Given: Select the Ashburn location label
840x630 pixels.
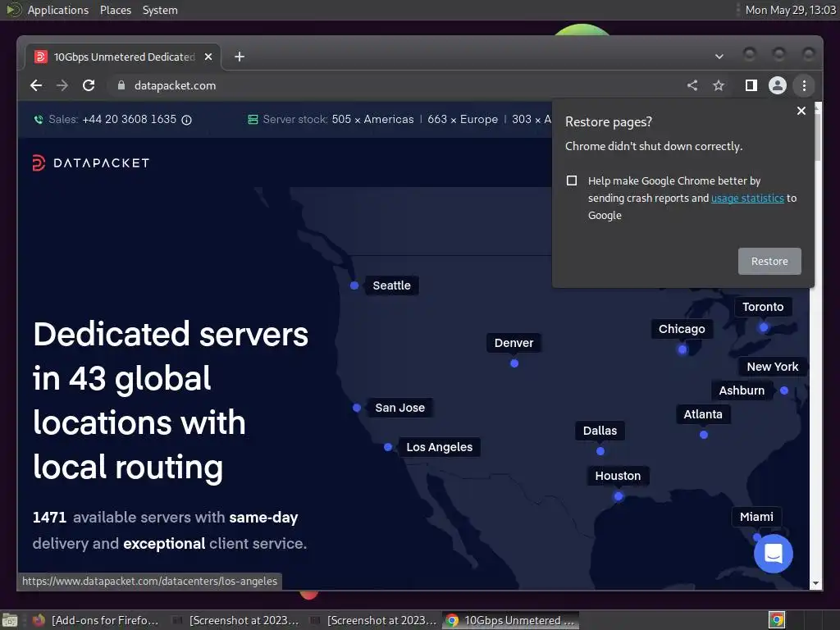Looking at the screenshot, I should 742,390.
